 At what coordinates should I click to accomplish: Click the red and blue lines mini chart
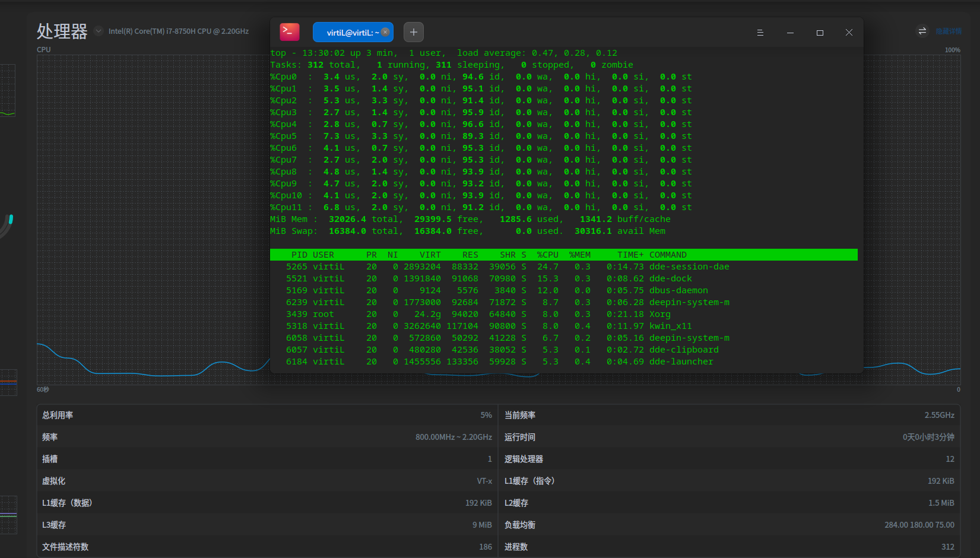pyautogui.click(x=8, y=382)
